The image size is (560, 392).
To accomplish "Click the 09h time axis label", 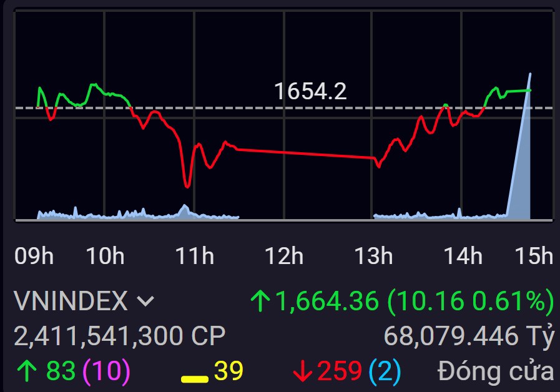I will click(x=34, y=256).
